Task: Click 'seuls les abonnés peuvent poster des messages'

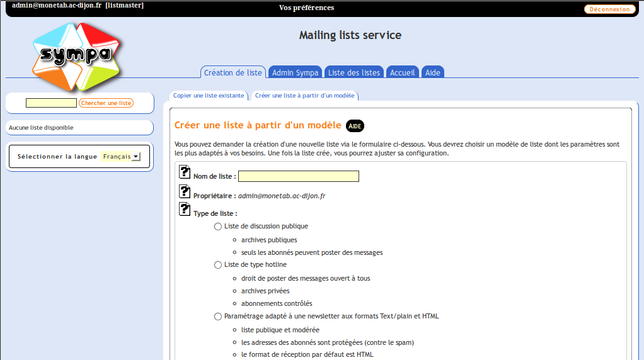Action: (x=312, y=252)
